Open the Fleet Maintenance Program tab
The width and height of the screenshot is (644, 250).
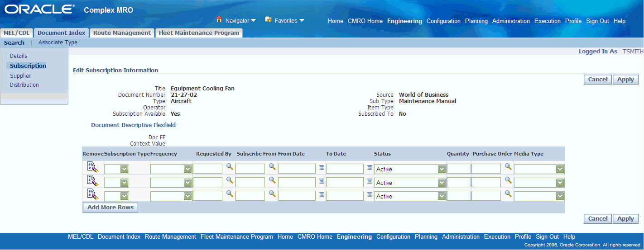[x=199, y=33]
